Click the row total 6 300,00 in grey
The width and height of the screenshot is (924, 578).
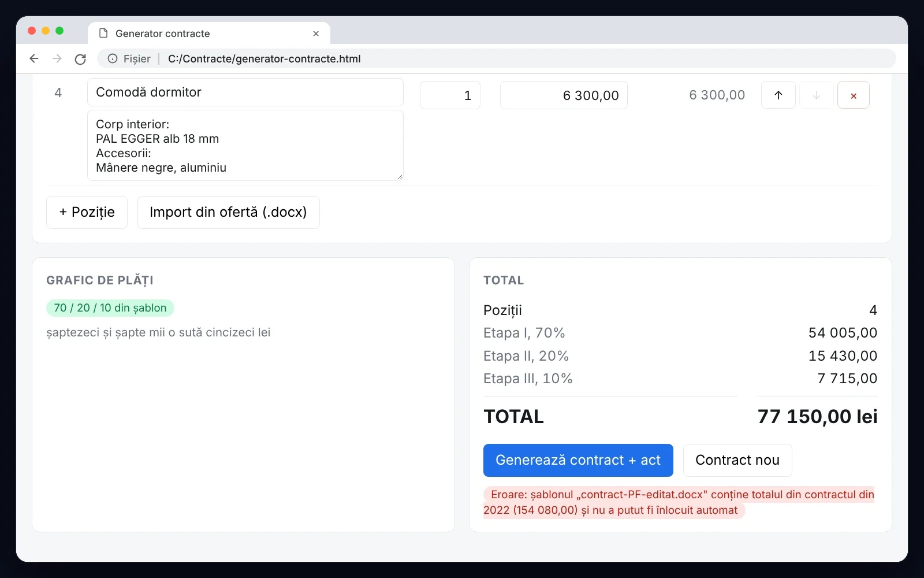(x=717, y=95)
